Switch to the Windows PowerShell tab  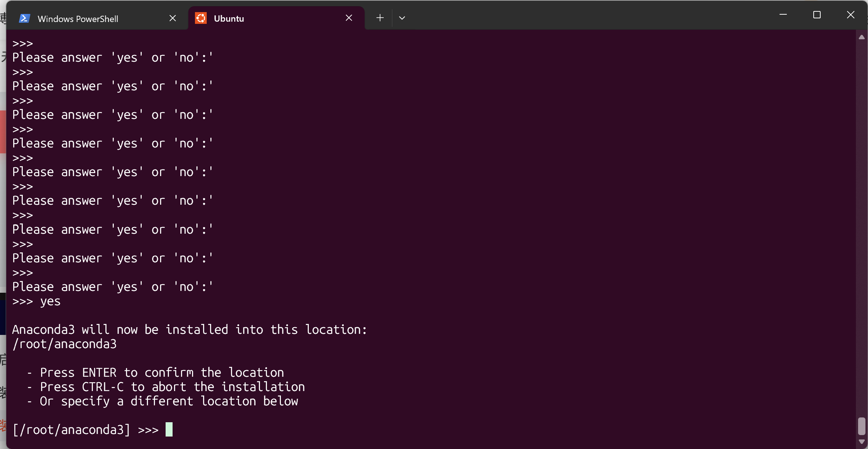(x=78, y=19)
